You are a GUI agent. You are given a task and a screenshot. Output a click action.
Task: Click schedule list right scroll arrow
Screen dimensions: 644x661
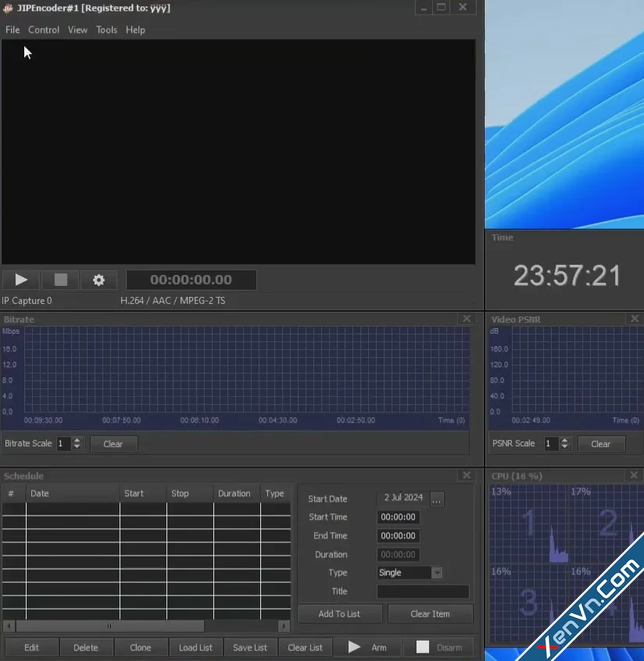tap(284, 626)
